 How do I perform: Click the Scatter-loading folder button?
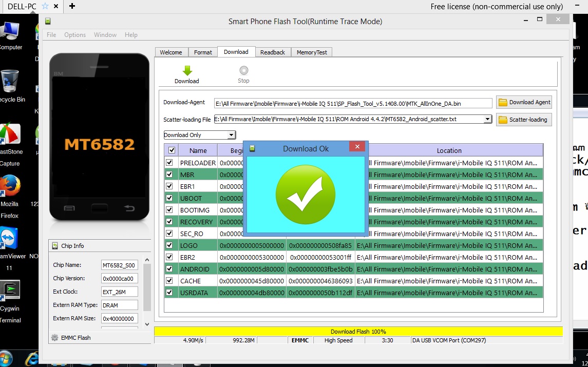pyautogui.click(x=524, y=120)
